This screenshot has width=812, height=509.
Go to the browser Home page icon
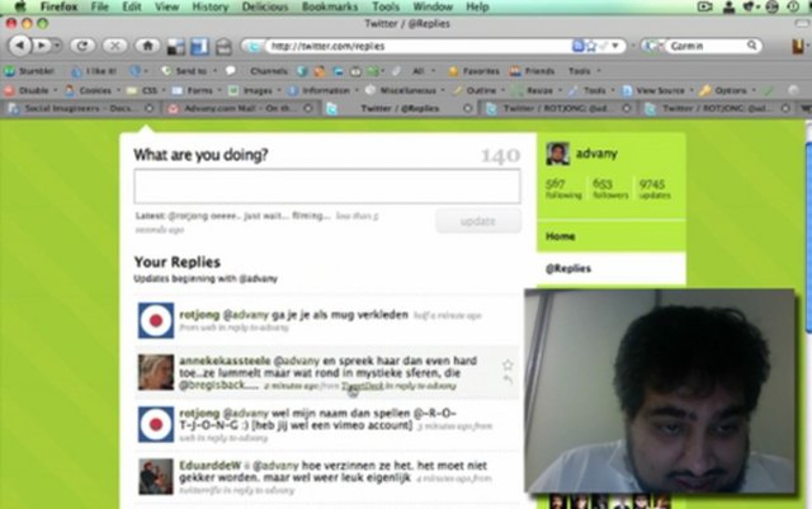coord(148,46)
